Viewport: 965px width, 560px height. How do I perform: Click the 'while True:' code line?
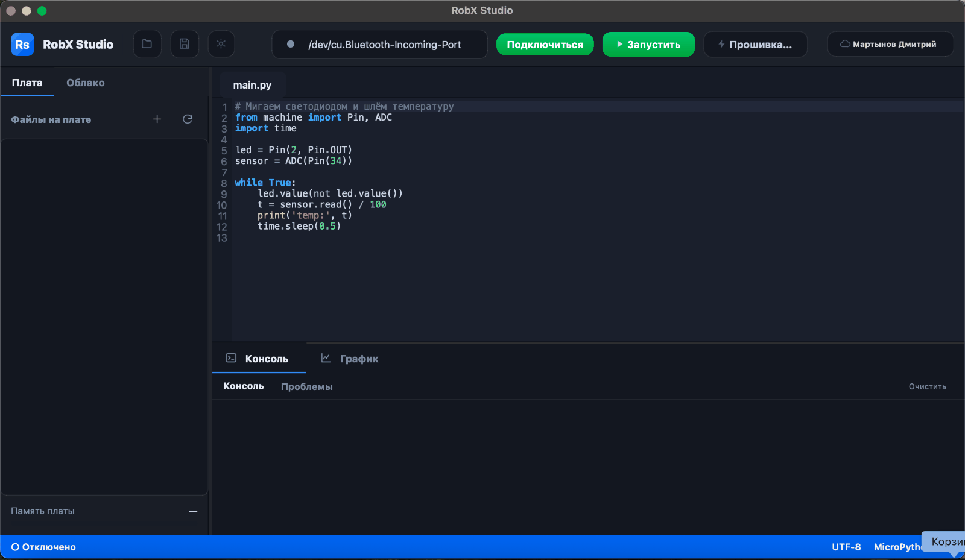(265, 183)
